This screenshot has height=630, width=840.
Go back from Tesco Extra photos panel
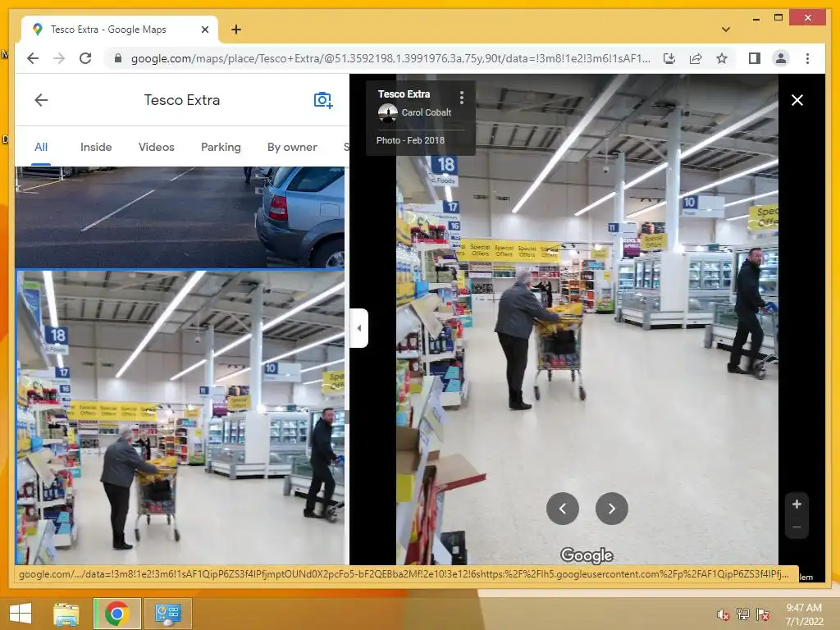(x=41, y=99)
